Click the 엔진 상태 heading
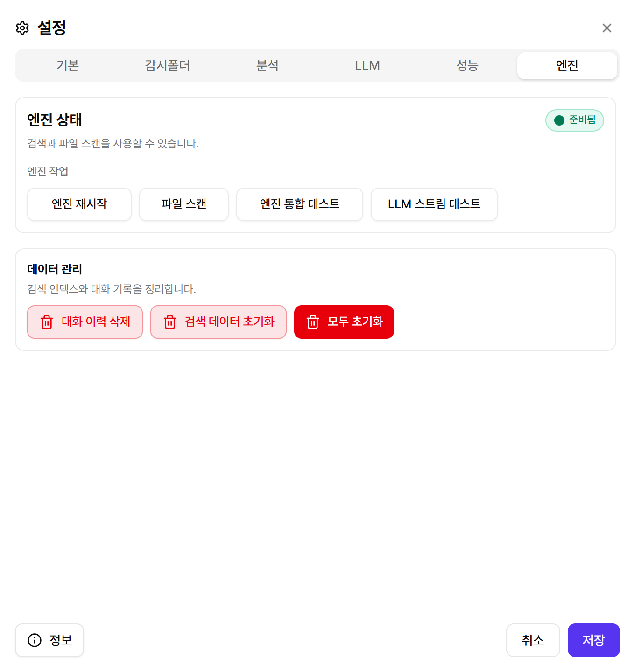Screen dimensions: 635x672 55,120
